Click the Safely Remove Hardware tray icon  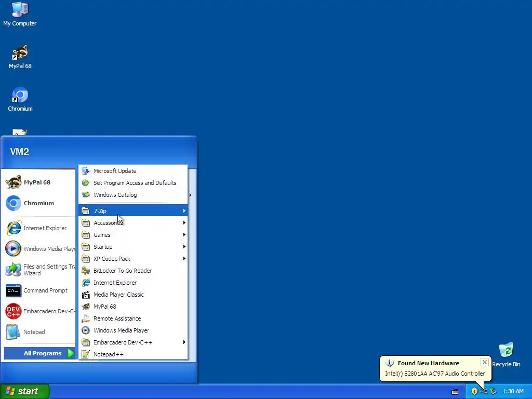(494, 391)
